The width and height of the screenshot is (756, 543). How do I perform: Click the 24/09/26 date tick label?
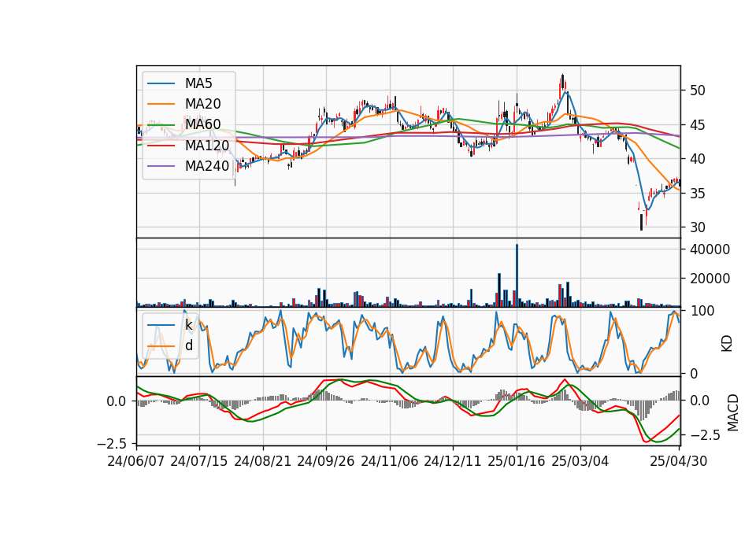click(x=326, y=461)
